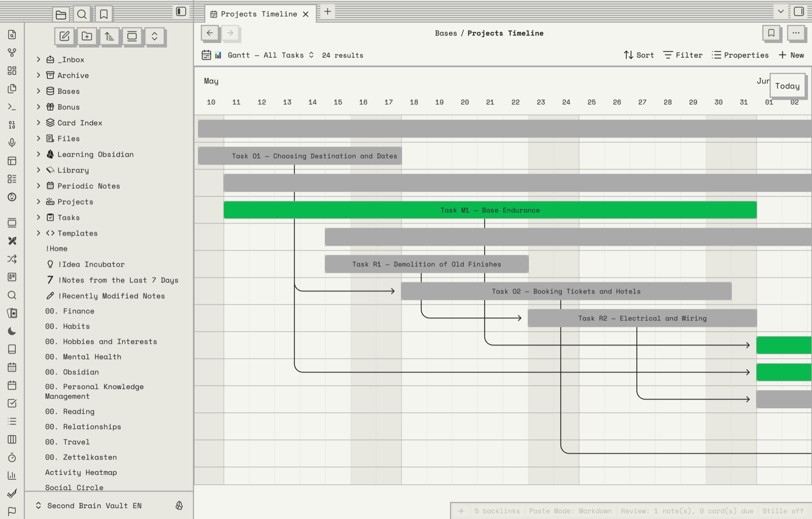Open the command palette terminal icon
The width and height of the screenshot is (812, 519).
tap(12, 107)
